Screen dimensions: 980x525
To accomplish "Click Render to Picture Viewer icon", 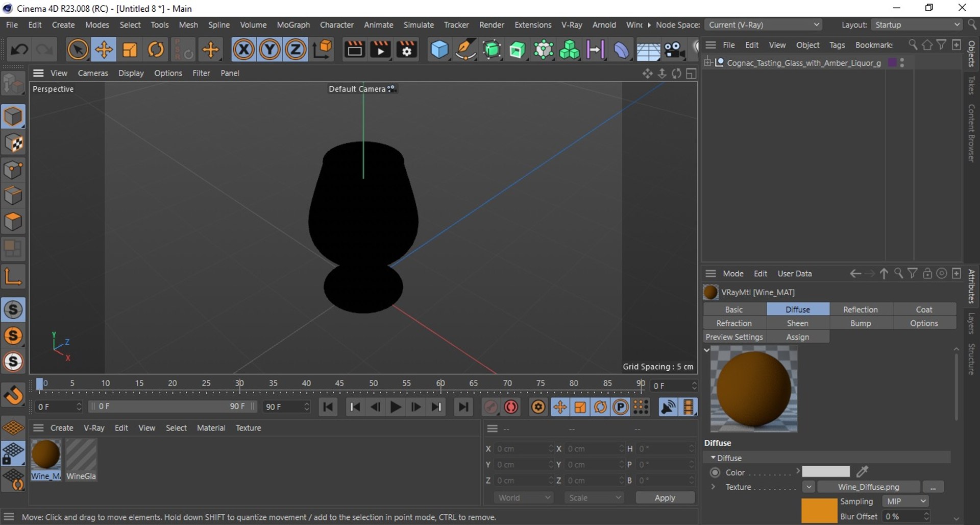I will [380, 50].
